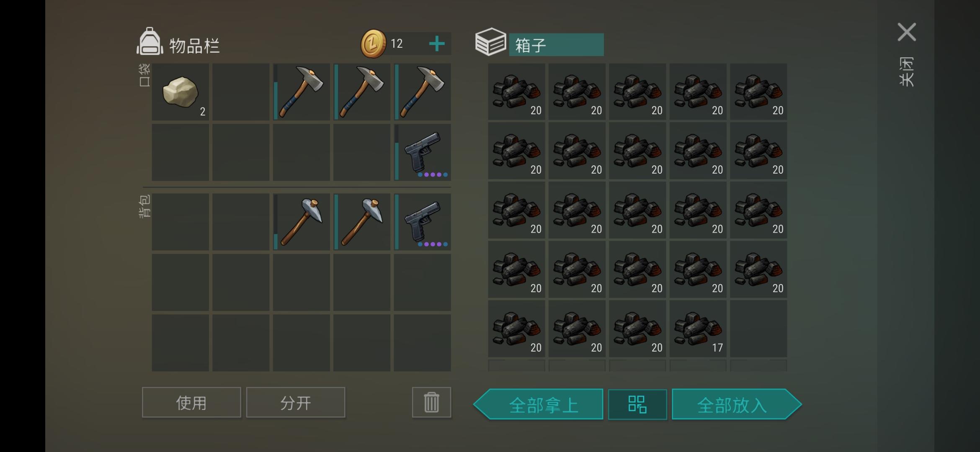Select the pistol in the pocket row
Screen dimensions: 980x452
pos(423,152)
